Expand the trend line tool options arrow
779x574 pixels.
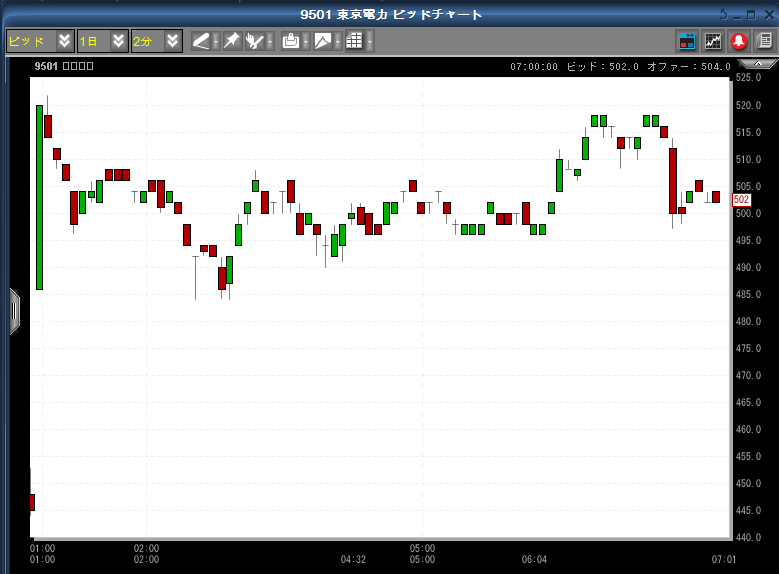point(215,41)
